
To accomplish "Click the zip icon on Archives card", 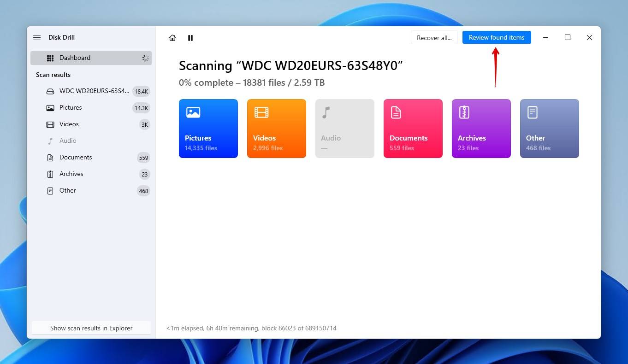I will (x=464, y=112).
